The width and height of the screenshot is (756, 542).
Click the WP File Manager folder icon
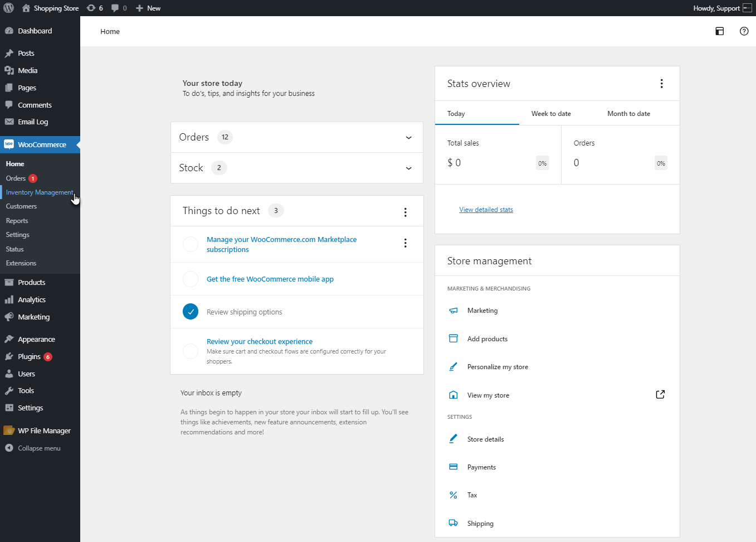[9, 430]
